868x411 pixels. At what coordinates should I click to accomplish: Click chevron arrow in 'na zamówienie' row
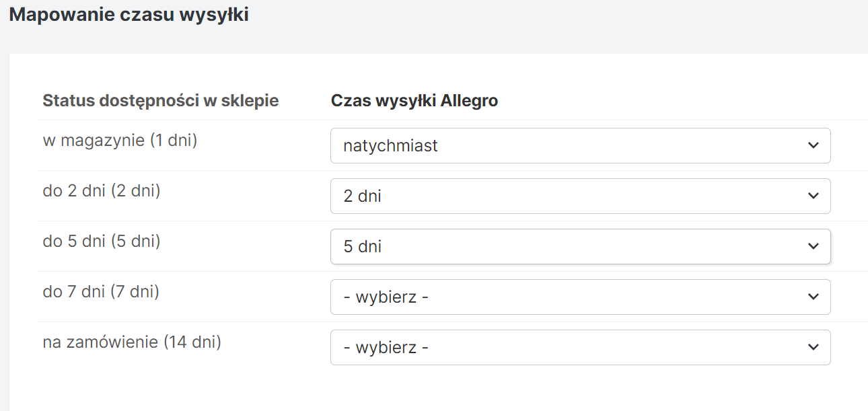pos(813,347)
